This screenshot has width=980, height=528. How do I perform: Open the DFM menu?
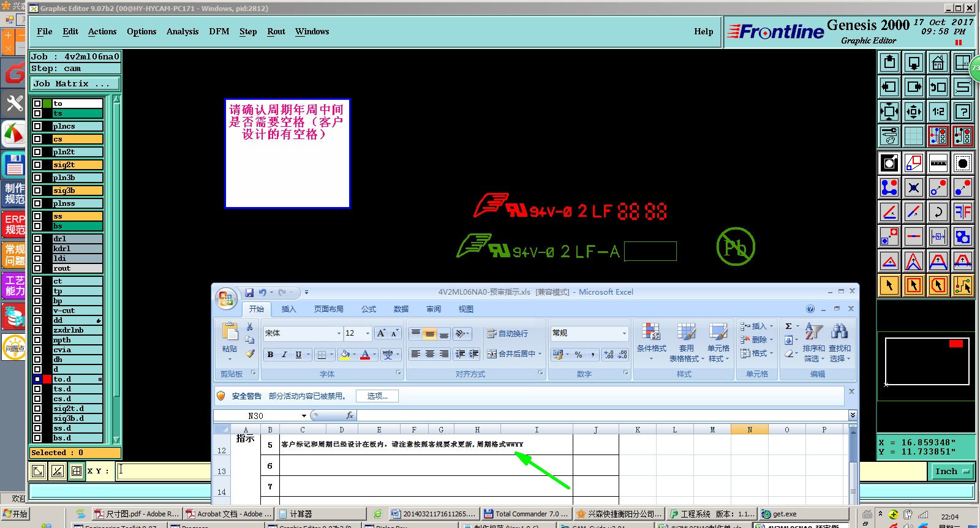click(x=219, y=31)
